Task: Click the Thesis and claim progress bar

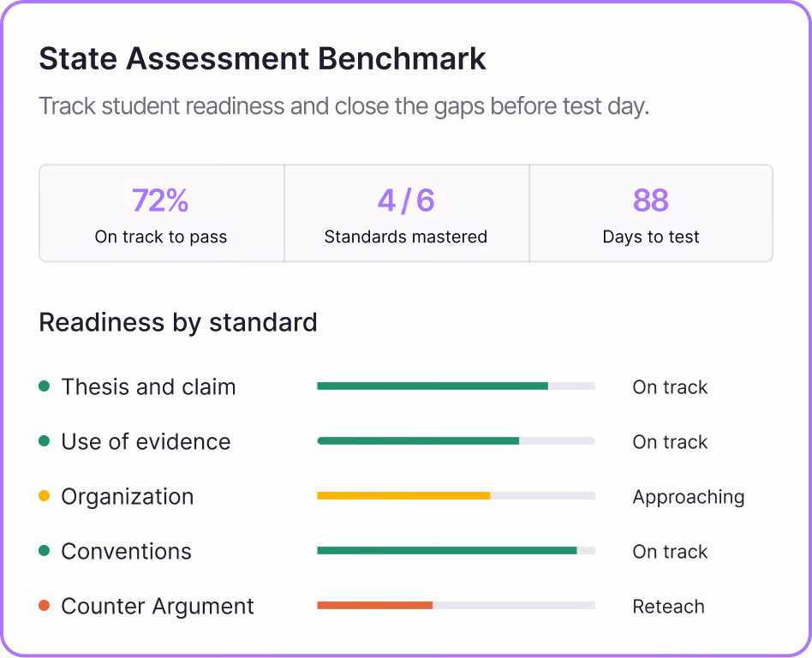Action: (x=457, y=386)
